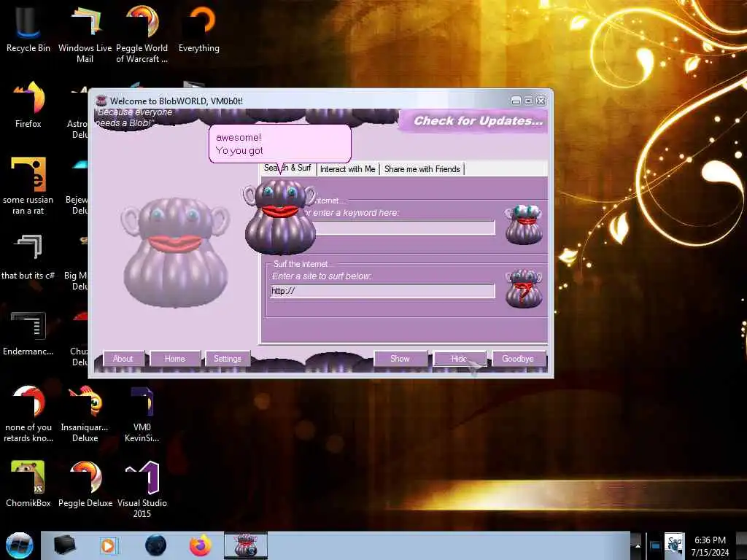Open the Windows Start orb
747x560 pixels.
click(19, 545)
